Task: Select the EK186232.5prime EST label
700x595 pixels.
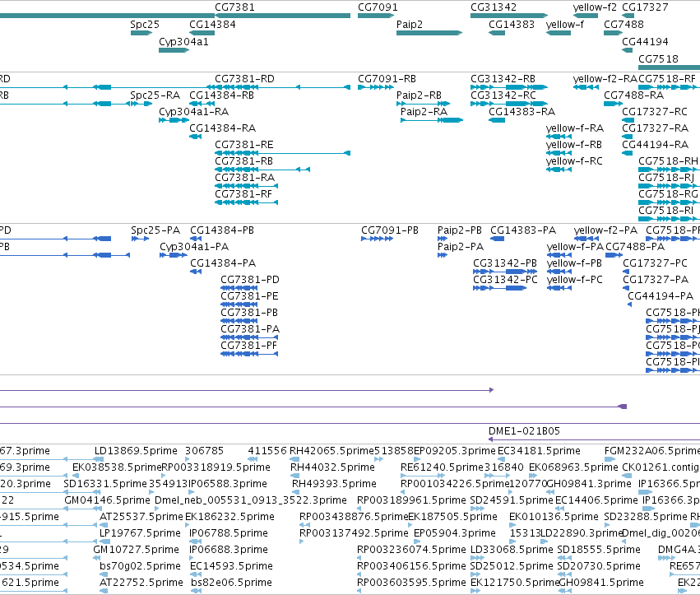Action: tap(229, 516)
